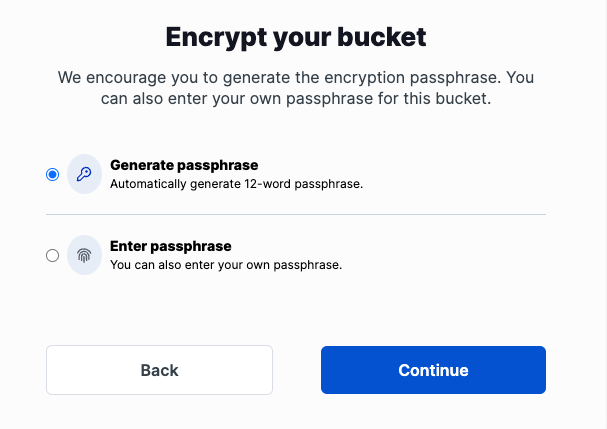607x429 pixels.
Task: Select the Generate passphrase radio button
Action: (x=53, y=175)
